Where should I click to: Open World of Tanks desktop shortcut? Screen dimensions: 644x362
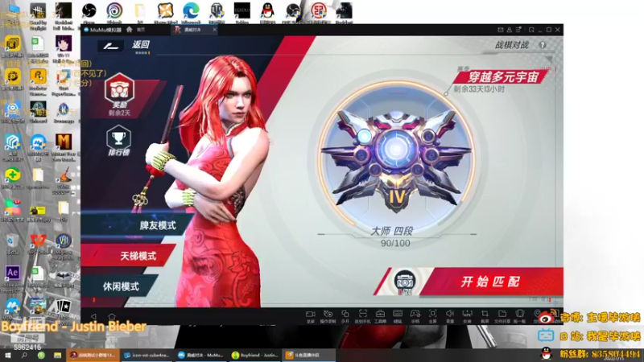tap(217, 12)
